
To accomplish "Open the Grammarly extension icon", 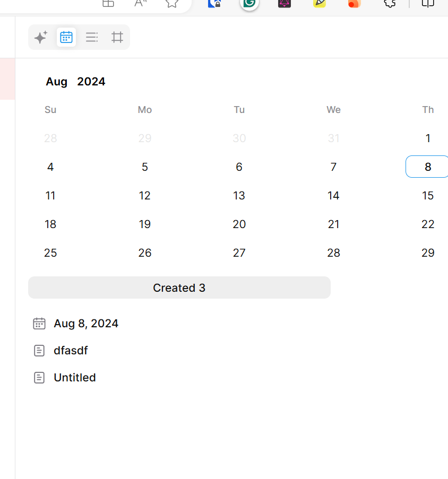I will (249, 3).
